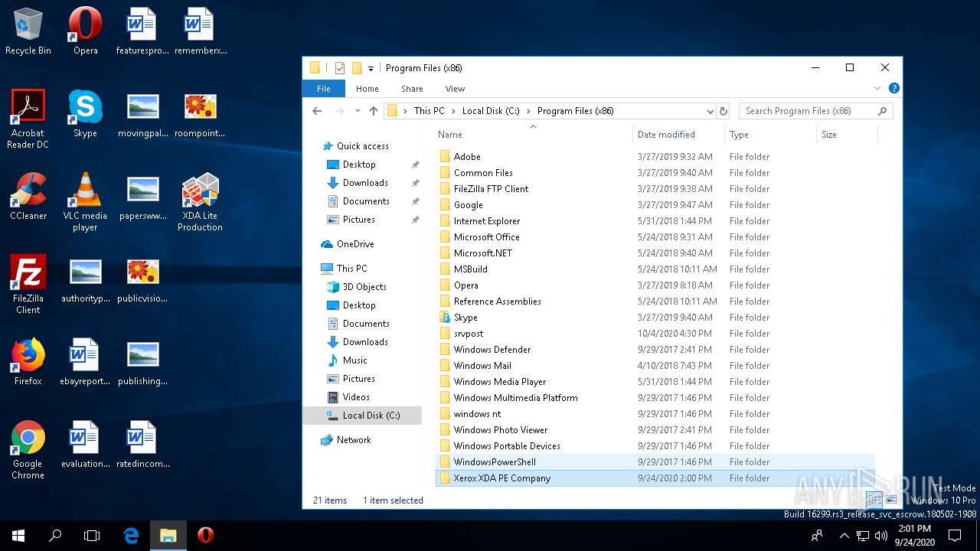
Task: Open Recycle Bin desktop icon
Action: click(x=28, y=31)
